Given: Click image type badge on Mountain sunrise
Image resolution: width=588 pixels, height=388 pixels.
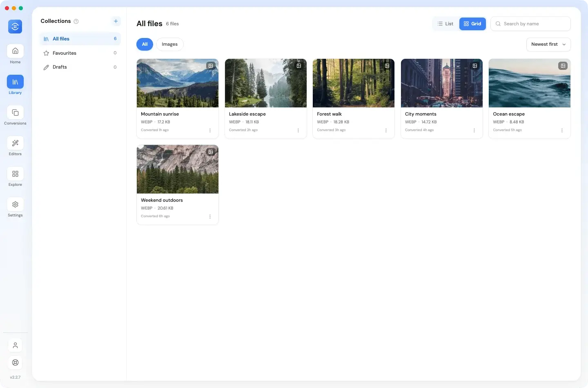Looking at the screenshot, I should (211, 66).
